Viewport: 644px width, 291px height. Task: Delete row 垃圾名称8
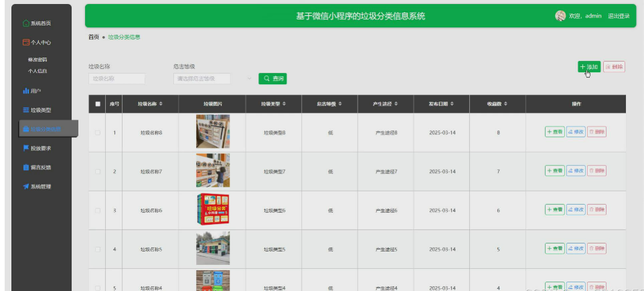[x=596, y=132]
